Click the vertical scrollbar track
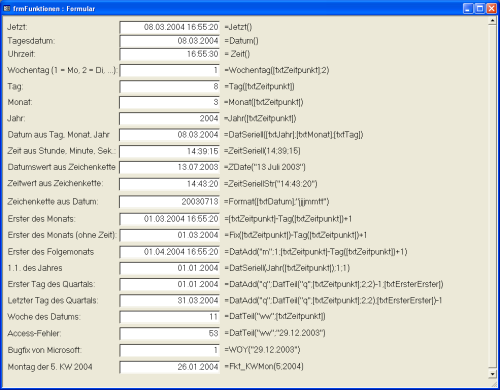The height and width of the screenshot is (390, 500). 492,197
